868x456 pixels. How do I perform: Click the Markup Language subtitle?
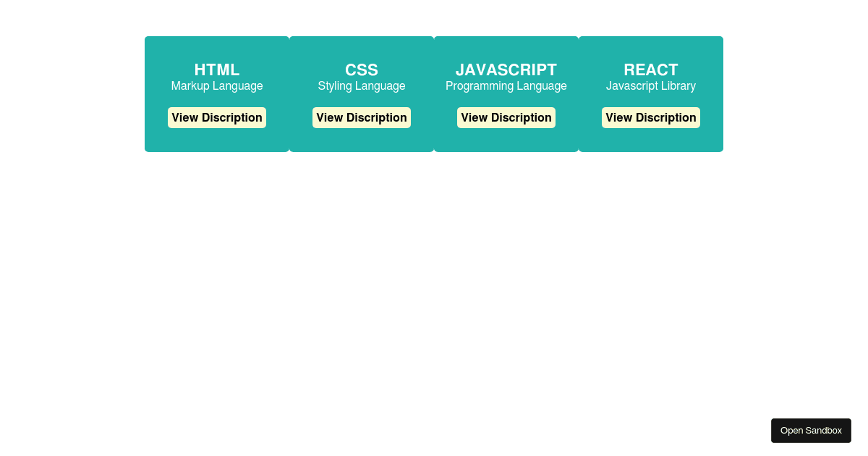point(217,86)
